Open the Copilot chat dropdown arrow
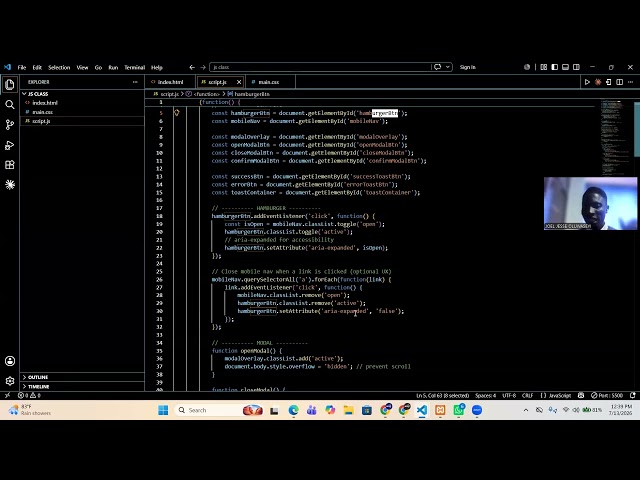 click(x=448, y=67)
